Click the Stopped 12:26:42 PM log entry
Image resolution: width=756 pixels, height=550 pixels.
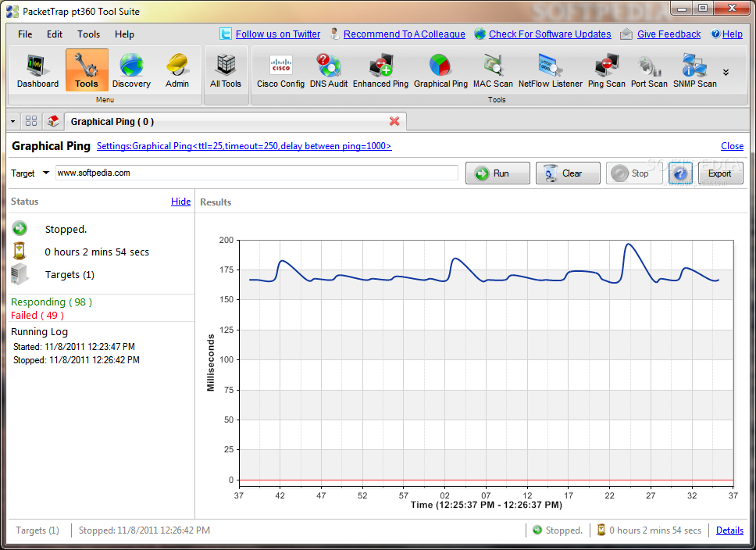(77, 360)
